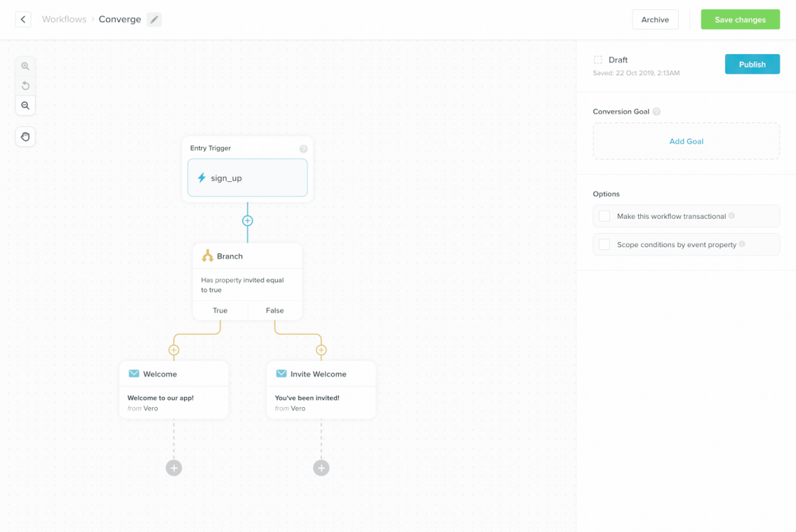796x532 pixels.
Task: Select the True branch tab
Action: (x=220, y=310)
